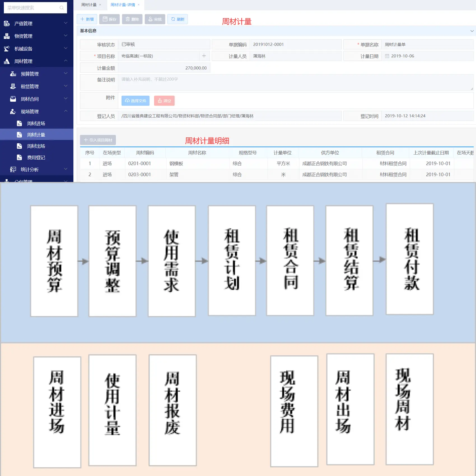The height and width of the screenshot is (476, 476).
Task: Click the 费用登记 document icon
Action: pyautogui.click(x=19, y=158)
